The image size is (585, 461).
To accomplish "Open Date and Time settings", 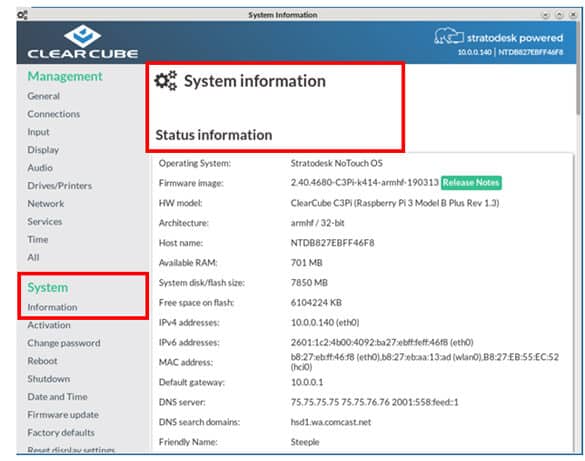I will coord(57,396).
